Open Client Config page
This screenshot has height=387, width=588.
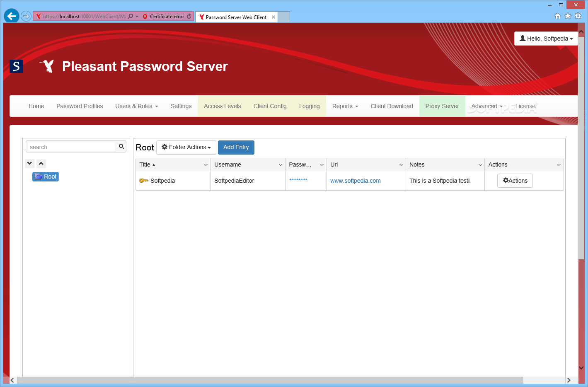(x=270, y=106)
